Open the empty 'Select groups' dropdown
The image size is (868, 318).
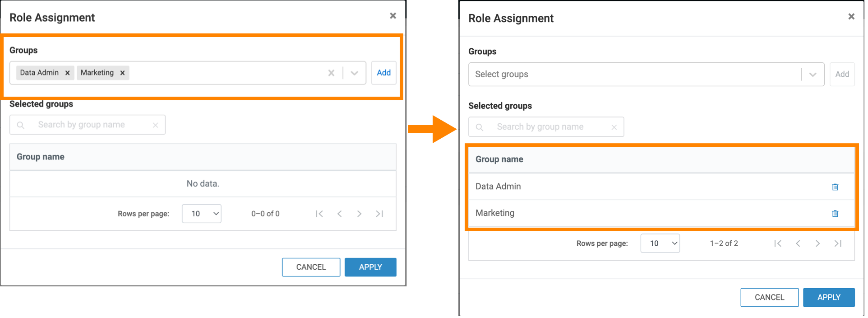coord(813,75)
